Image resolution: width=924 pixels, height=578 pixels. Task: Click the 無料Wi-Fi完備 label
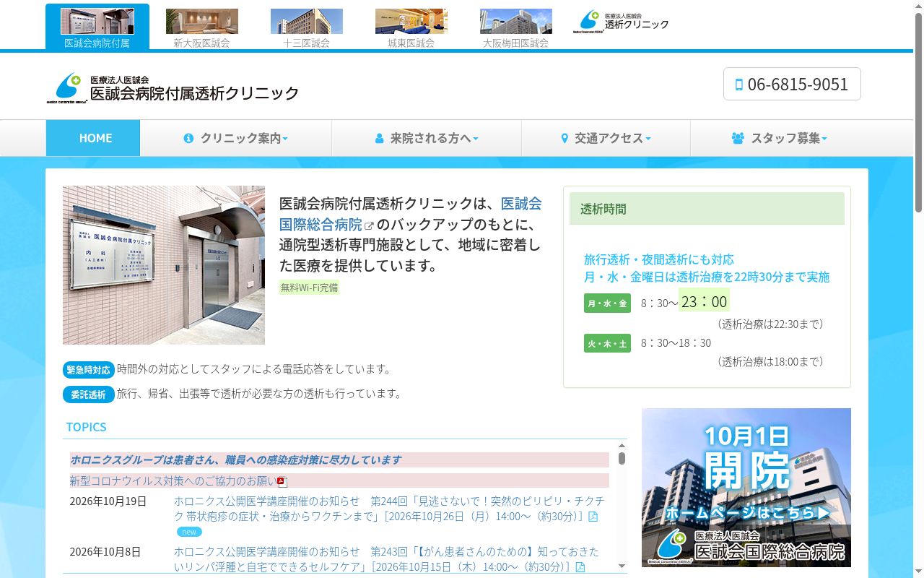pyautogui.click(x=309, y=287)
